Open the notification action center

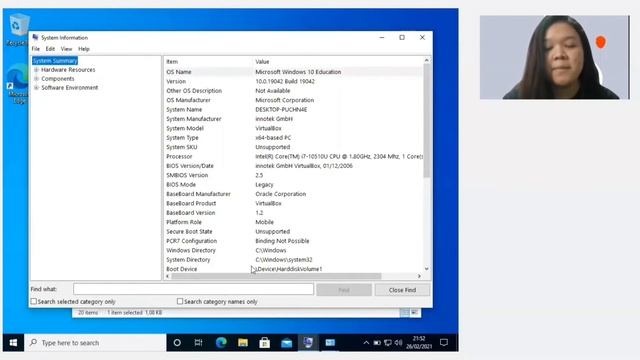pos(444,342)
